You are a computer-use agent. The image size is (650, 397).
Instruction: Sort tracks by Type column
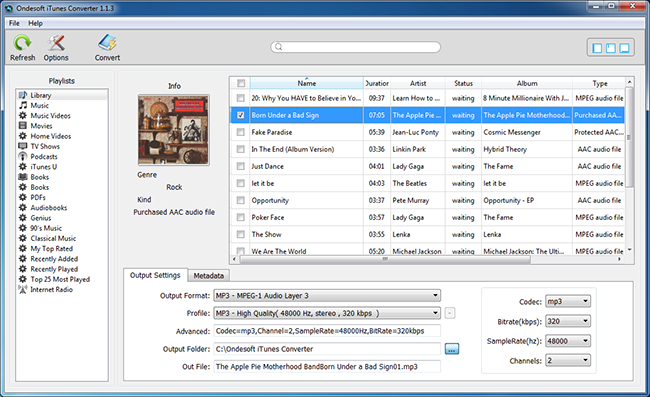tap(599, 83)
